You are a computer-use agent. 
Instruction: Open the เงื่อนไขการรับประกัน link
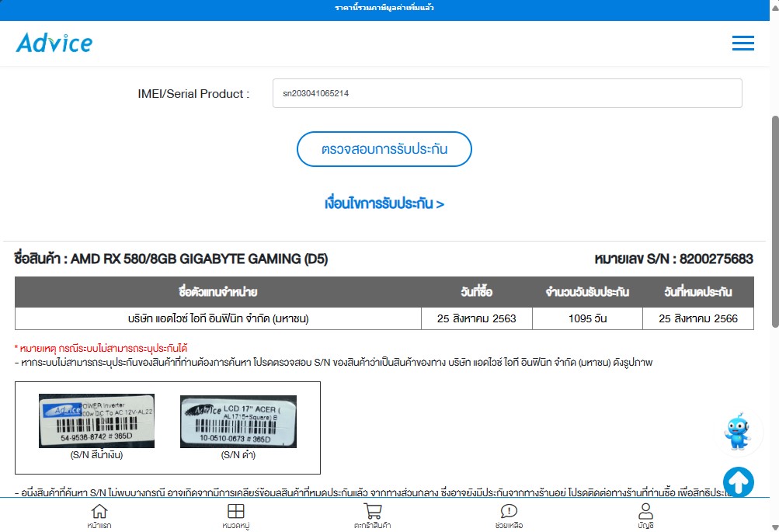click(384, 204)
